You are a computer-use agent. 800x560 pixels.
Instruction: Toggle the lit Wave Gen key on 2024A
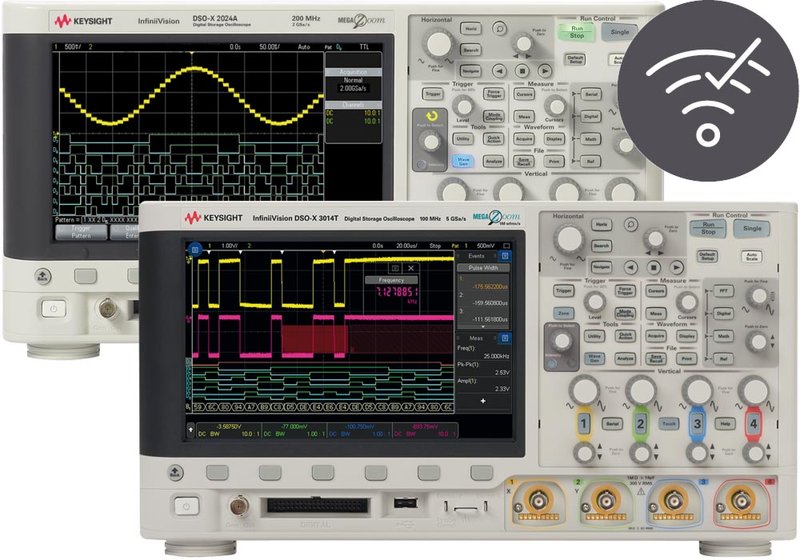click(463, 161)
